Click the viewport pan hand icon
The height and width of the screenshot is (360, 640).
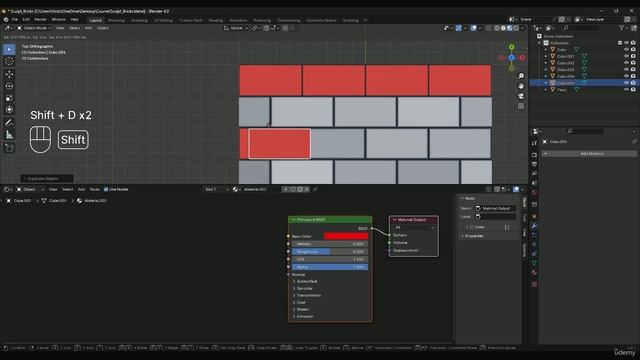click(x=521, y=86)
